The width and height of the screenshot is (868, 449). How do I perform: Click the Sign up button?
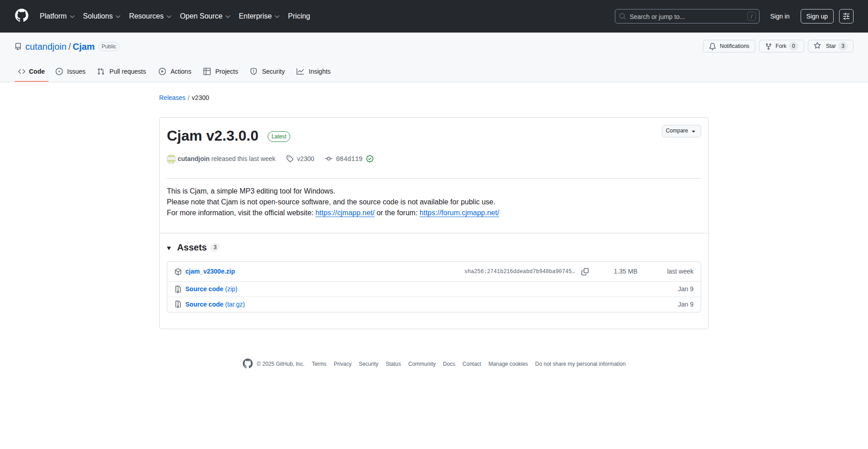(x=816, y=16)
